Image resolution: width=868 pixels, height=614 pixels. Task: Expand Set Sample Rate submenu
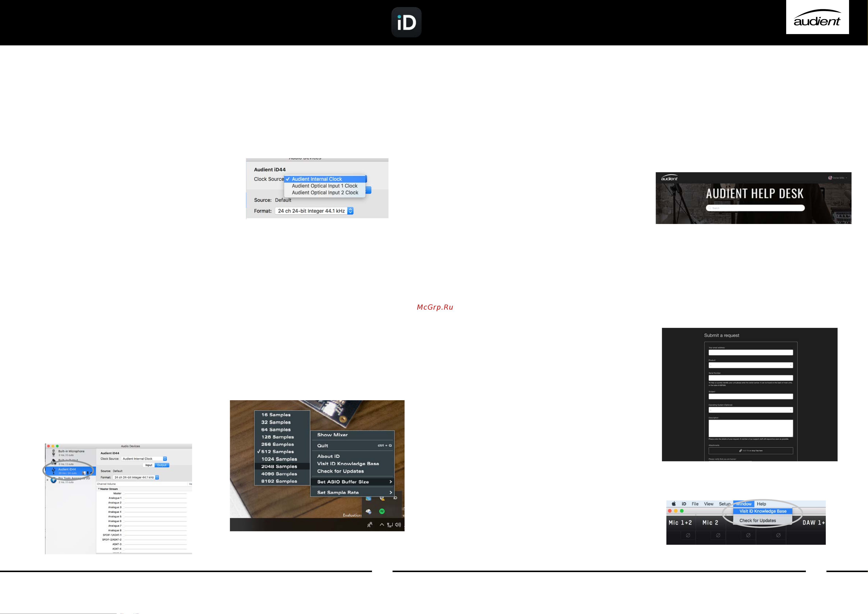click(x=352, y=492)
